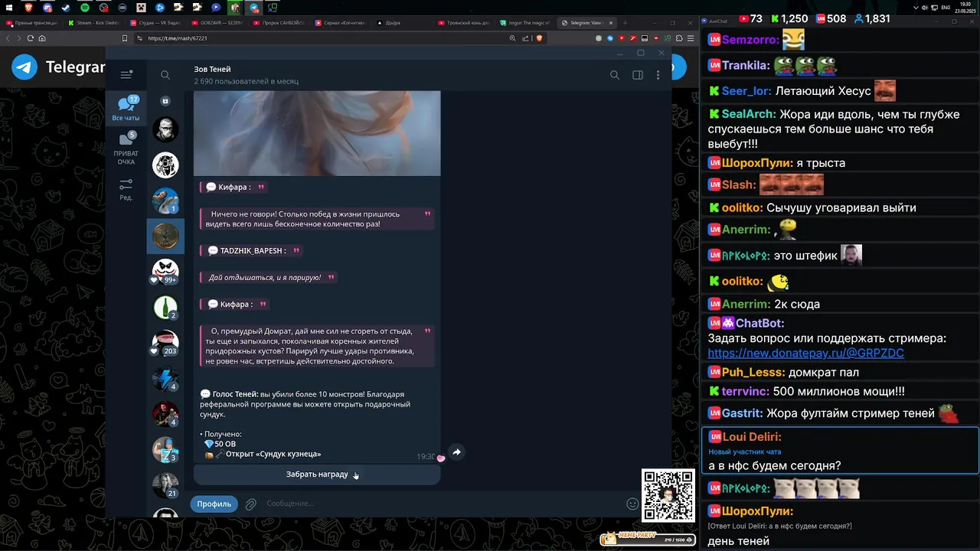Search inside the 'Зов Теней' chat
The image size is (980, 551).
(615, 75)
